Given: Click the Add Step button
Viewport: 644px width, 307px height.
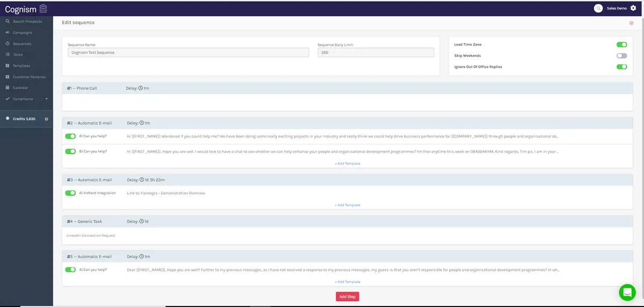Looking at the screenshot, I should coord(347,296).
